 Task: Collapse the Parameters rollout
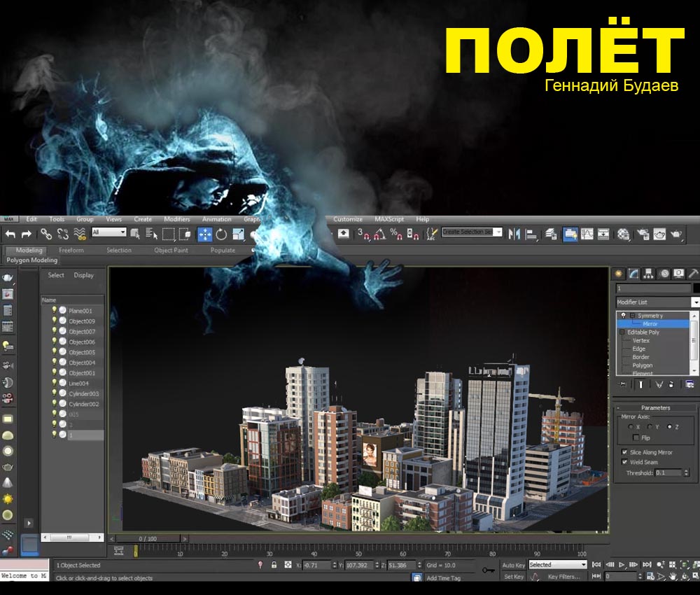(654, 407)
